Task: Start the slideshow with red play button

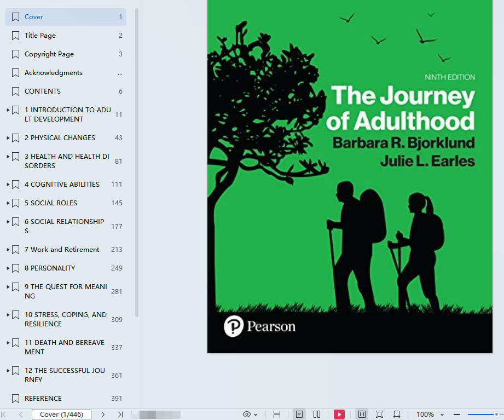Action: [339, 414]
